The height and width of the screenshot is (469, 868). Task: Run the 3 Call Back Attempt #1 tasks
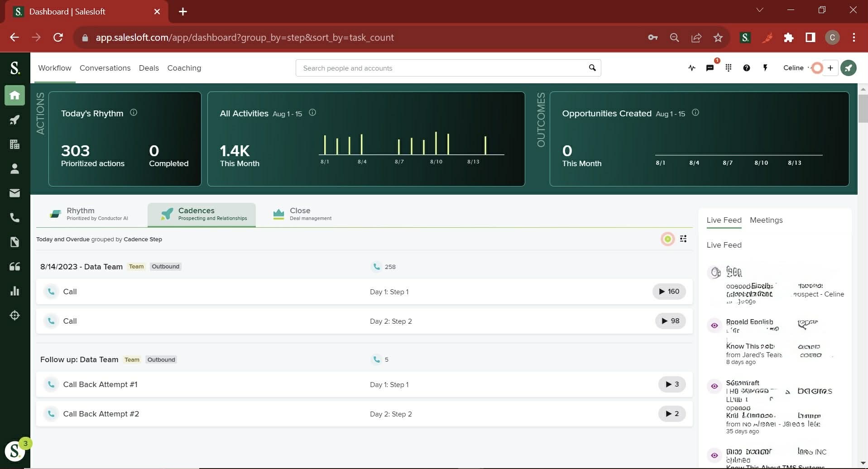tap(672, 384)
